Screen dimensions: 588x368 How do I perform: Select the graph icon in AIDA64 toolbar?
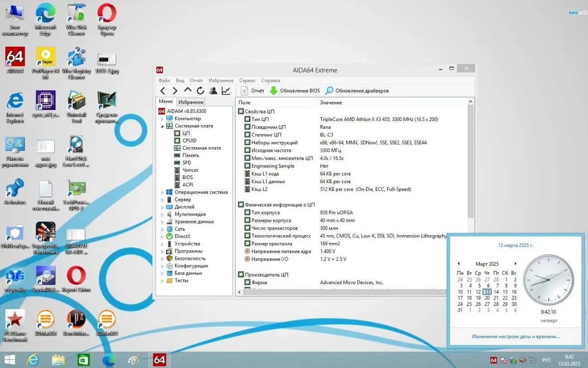pos(225,90)
